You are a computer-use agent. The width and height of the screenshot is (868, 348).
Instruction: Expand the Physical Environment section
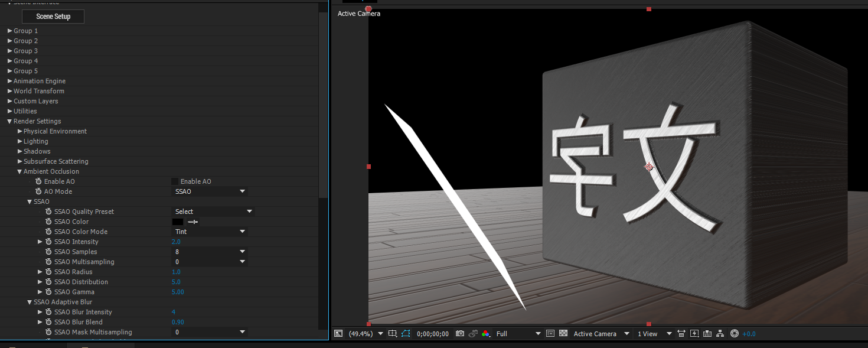pyautogui.click(x=19, y=131)
